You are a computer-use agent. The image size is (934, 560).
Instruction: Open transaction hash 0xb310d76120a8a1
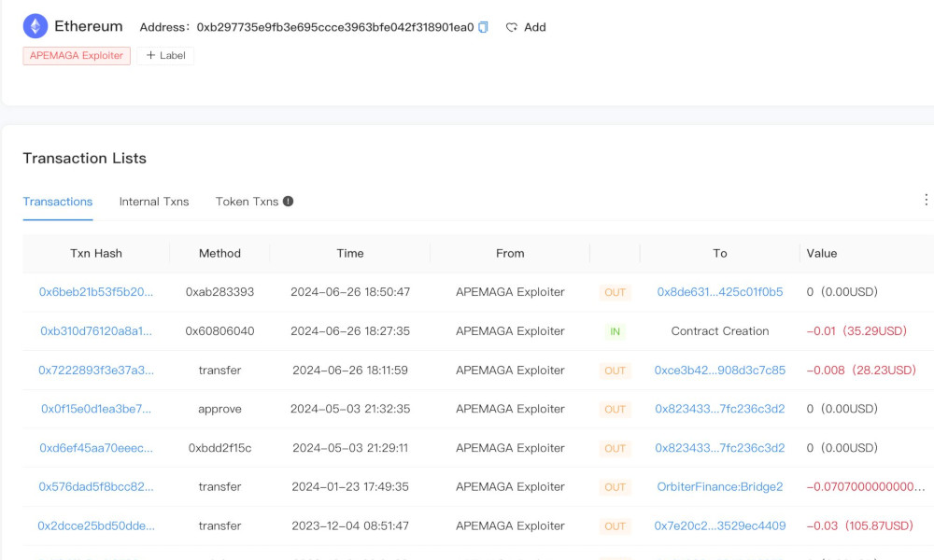(96, 331)
